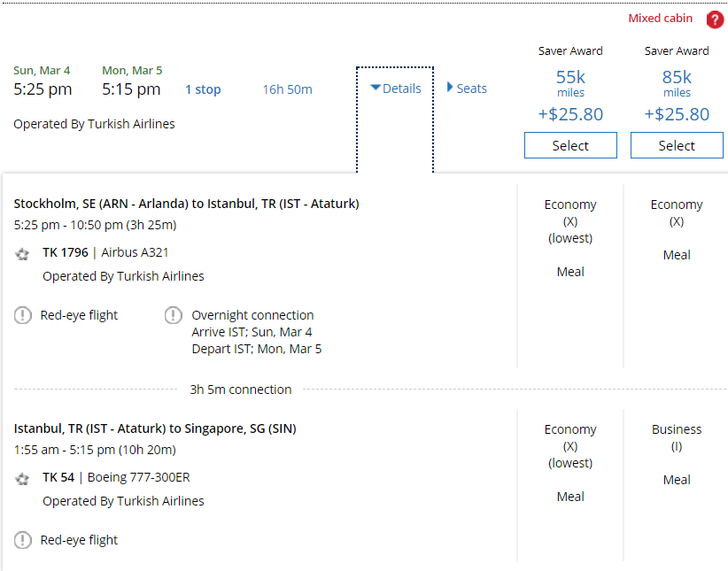
Task: Select the 85k miles Saver Award
Action: coord(677,146)
